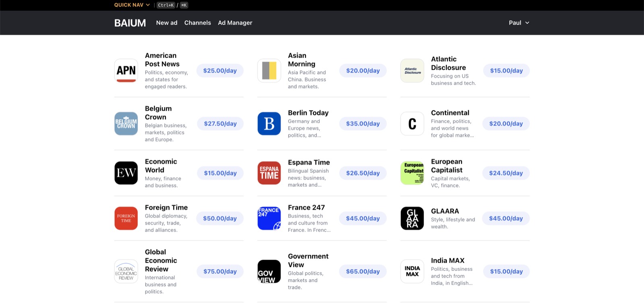Viewport: 644px width, 303px height.
Task: Select the France 247 blue logo
Action: coord(269,218)
